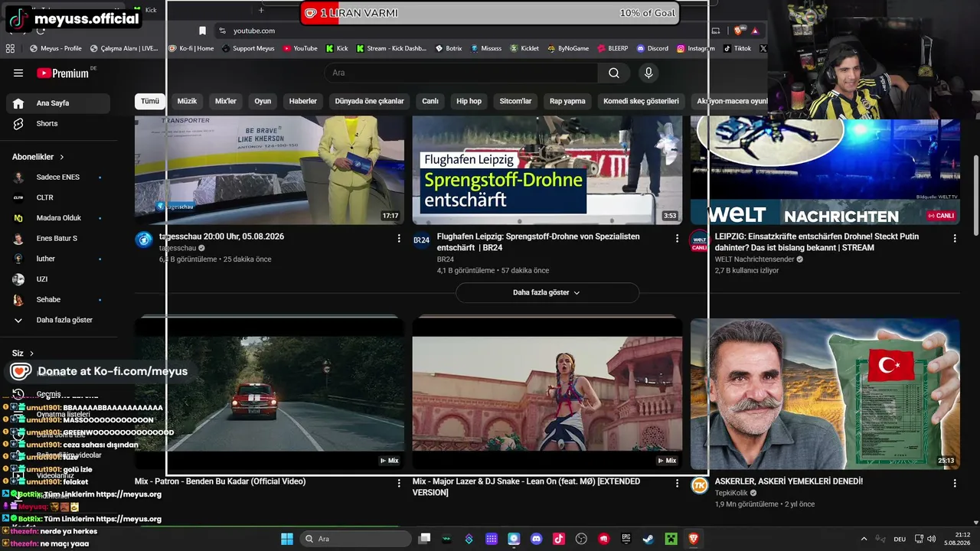Open options for the tagesschau 20:00 video
The height and width of the screenshot is (551, 980).
[399, 239]
